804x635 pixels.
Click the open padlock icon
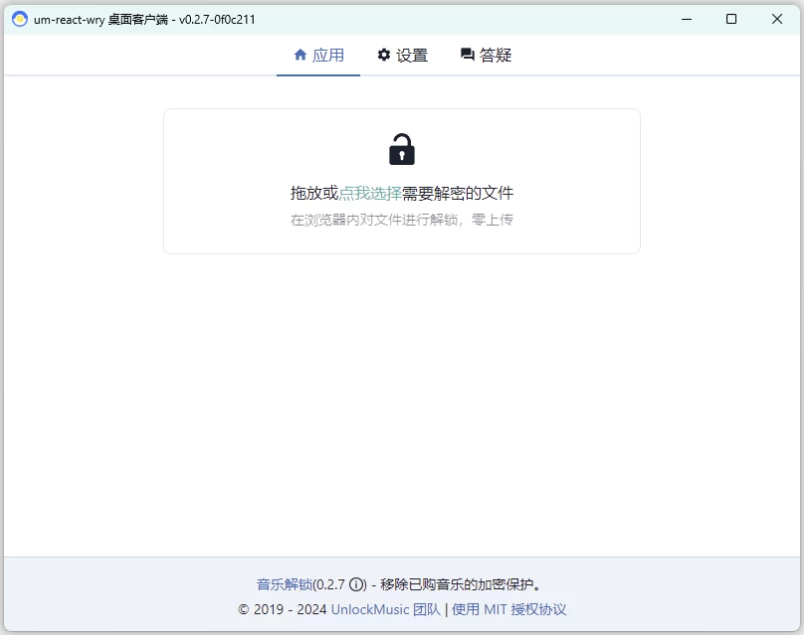(401, 149)
